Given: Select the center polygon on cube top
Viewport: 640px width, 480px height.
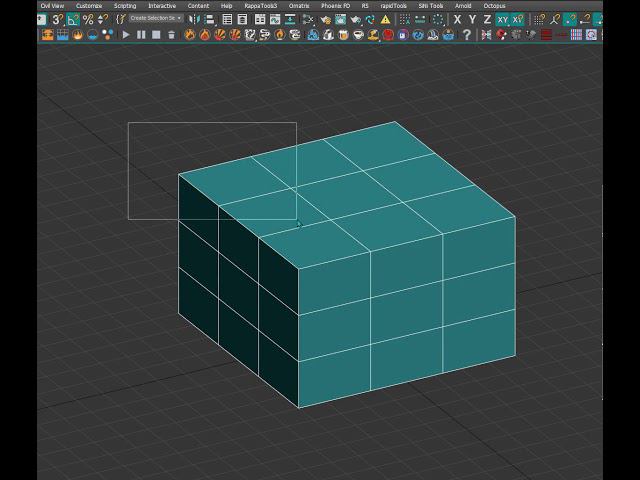Looking at the screenshot, I should tap(348, 195).
